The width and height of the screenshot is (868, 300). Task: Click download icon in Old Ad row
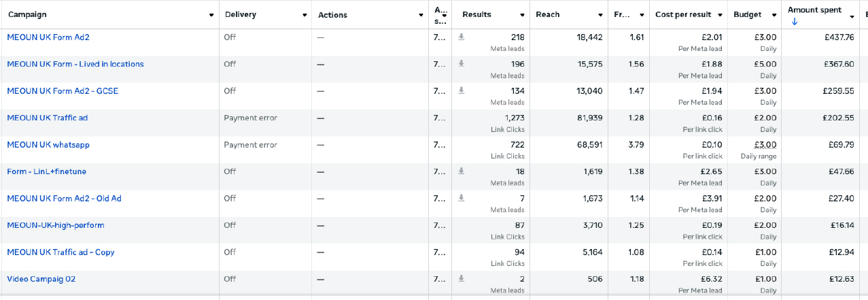tap(462, 198)
